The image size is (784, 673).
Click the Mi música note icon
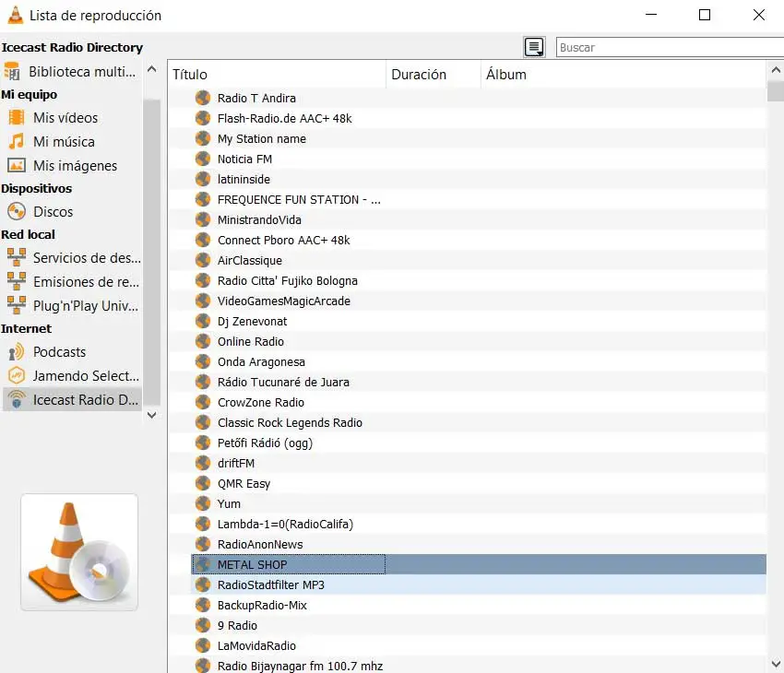16,141
